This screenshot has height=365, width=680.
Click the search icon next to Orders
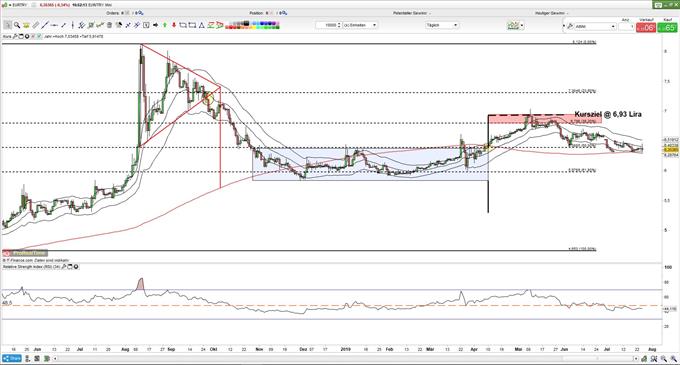141,13
